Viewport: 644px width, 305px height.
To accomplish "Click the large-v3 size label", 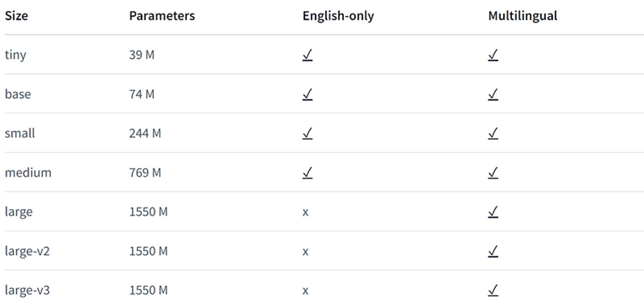I will point(27,290).
